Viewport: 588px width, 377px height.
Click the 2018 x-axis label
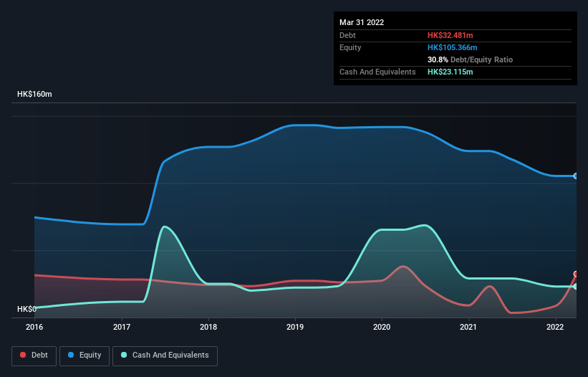(x=208, y=327)
